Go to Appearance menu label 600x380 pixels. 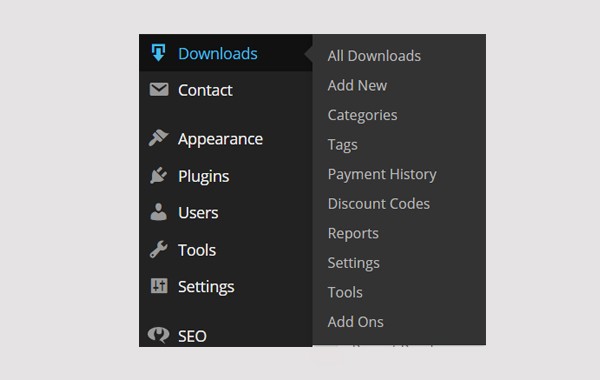click(x=220, y=139)
